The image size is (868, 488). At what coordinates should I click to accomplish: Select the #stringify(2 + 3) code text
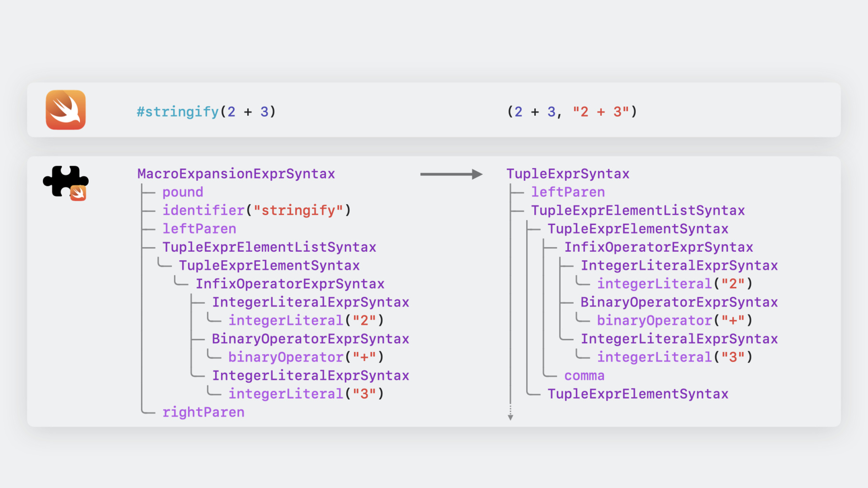point(206,112)
